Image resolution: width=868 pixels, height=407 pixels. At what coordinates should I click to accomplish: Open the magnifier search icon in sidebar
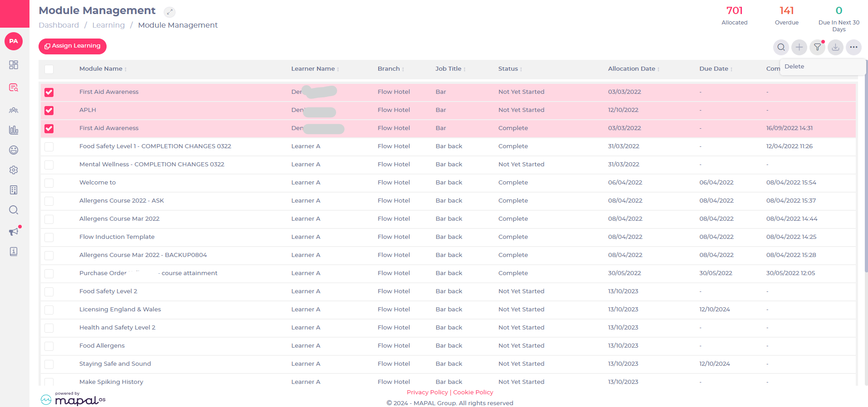tap(14, 210)
